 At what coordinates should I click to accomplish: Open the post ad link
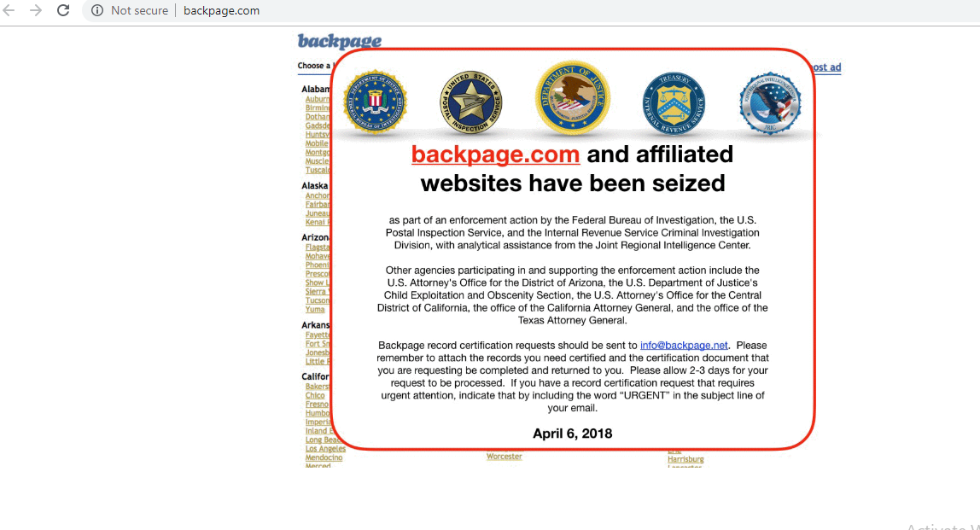tap(826, 67)
